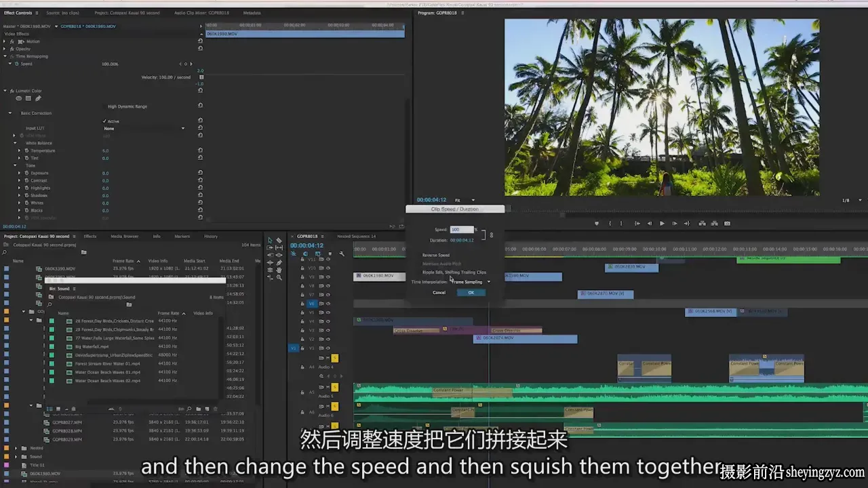Viewport: 868px width, 488px height.
Task: Solo the Audio 4 track
Action: [x=335, y=358]
